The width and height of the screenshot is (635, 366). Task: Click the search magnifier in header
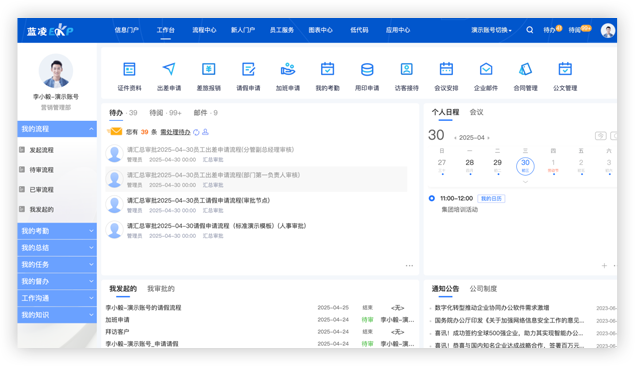pyautogui.click(x=529, y=30)
